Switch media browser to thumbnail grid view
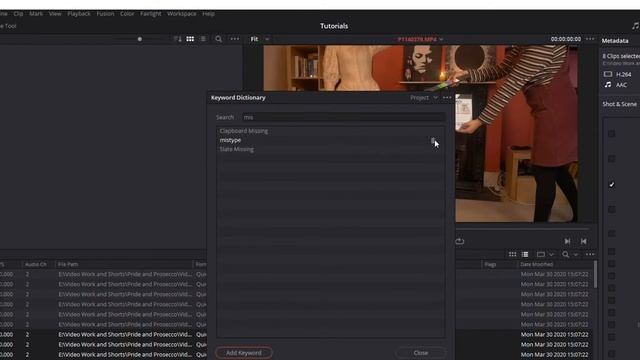The width and height of the screenshot is (640, 360). coord(190,39)
